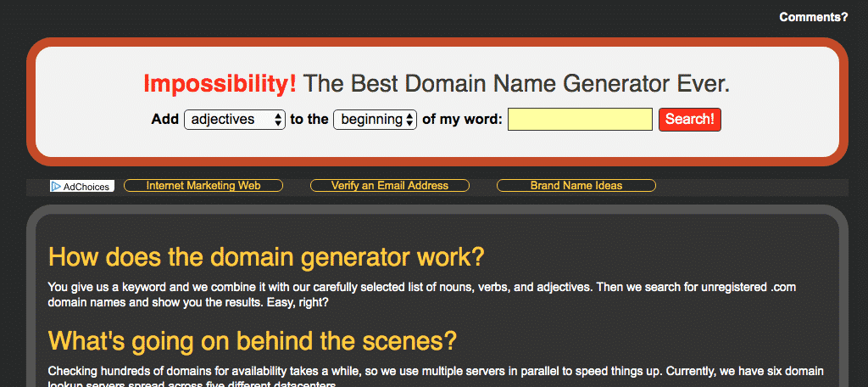Click The Best Domain Name Generator Ever text
The width and height of the screenshot is (868, 387).
tap(516, 84)
